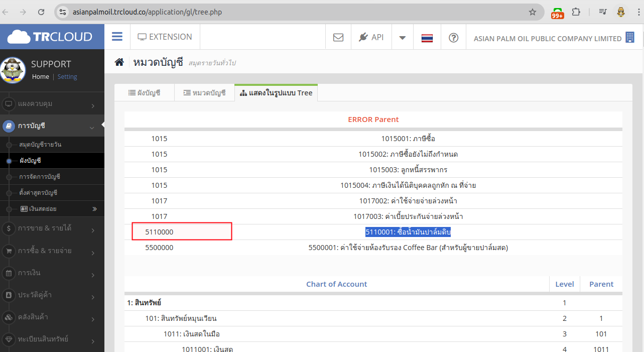Select tree row 1011: เงินสดในมือ
Viewport: 644px width, 352px height.
[373, 334]
